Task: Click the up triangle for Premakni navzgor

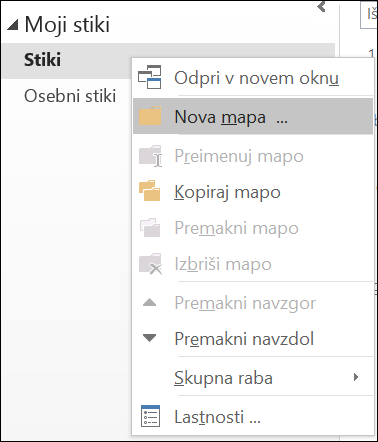Action: pyautogui.click(x=149, y=302)
